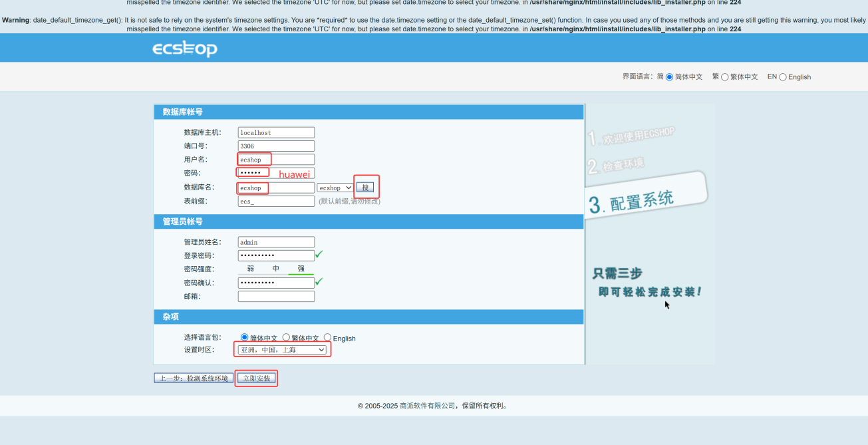Focus the 表前缀 ecs_ field
Image resolution: width=868 pixels, height=445 pixels.
[x=276, y=201]
